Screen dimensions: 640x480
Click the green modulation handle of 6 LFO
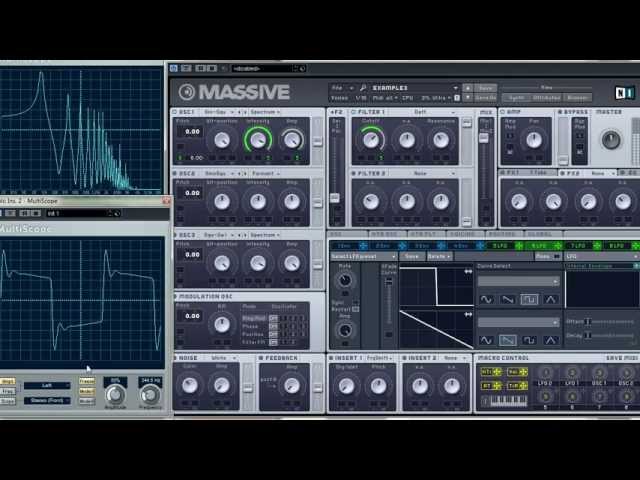pyautogui.click(x=558, y=246)
